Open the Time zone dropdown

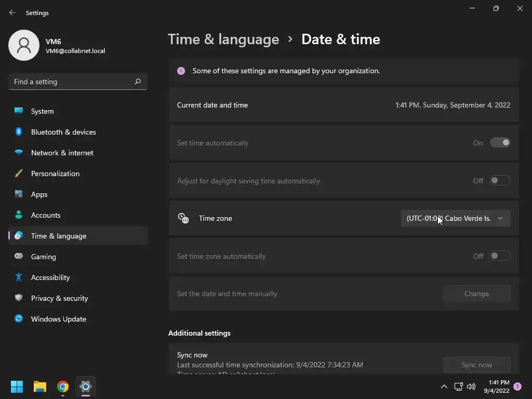[455, 218]
